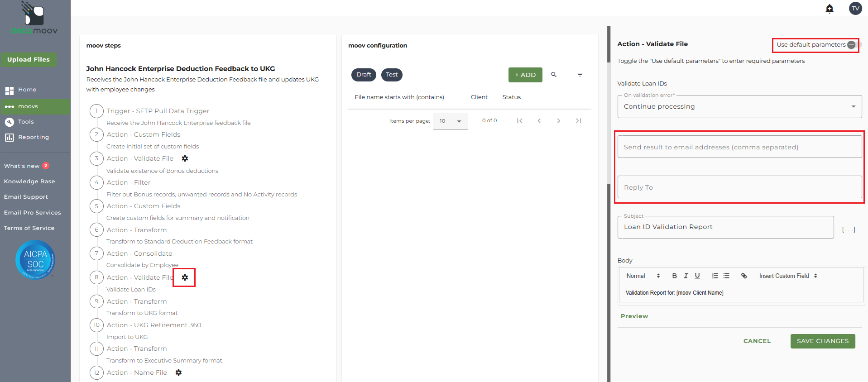Open settings gear for step 3 Validate File
The height and width of the screenshot is (382, 868).
pyautogui.click(x=185, y=158)
